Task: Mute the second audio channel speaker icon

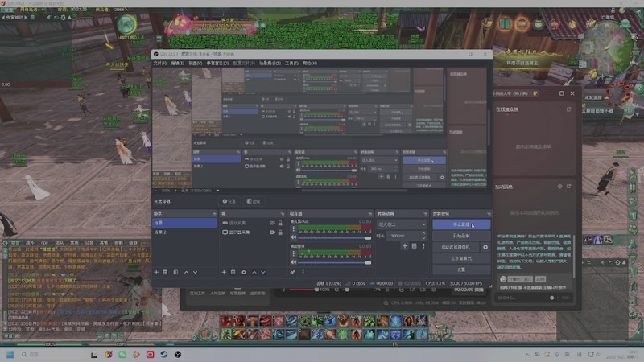Action: tap(294, 262)
